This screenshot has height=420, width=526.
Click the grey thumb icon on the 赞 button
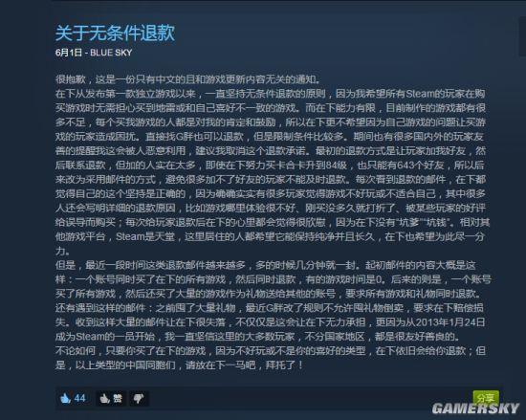coord(105,399)
